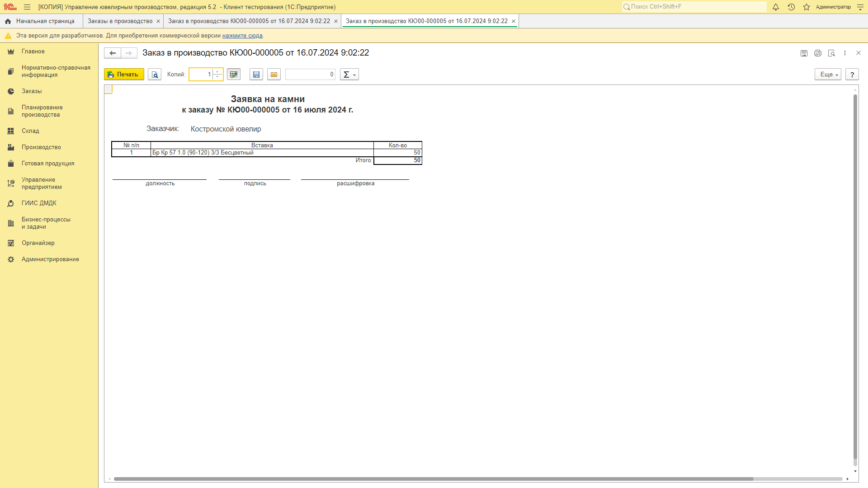Save the print form with the floppy-disk icon
Screen dimensions: 868x488
coord(256,75)
